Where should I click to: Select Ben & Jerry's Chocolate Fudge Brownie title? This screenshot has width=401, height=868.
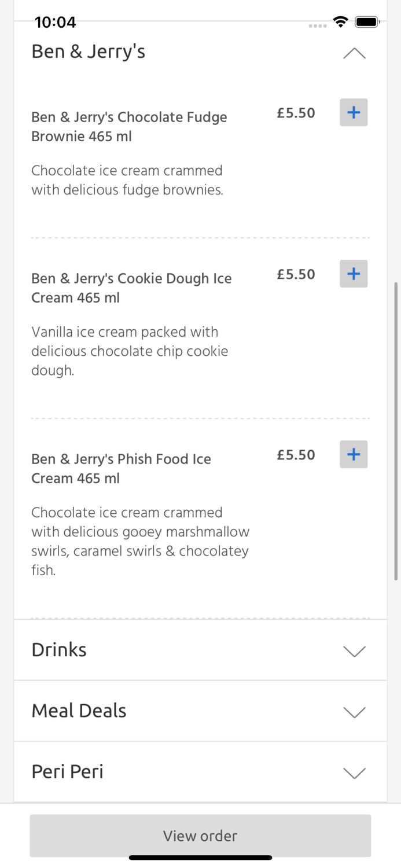pos(129,126)
